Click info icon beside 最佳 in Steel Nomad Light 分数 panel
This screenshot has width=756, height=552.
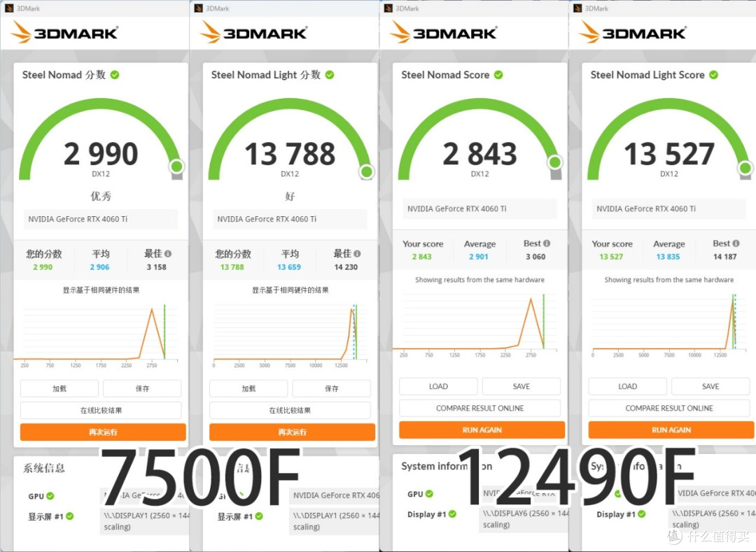(357, 254)
